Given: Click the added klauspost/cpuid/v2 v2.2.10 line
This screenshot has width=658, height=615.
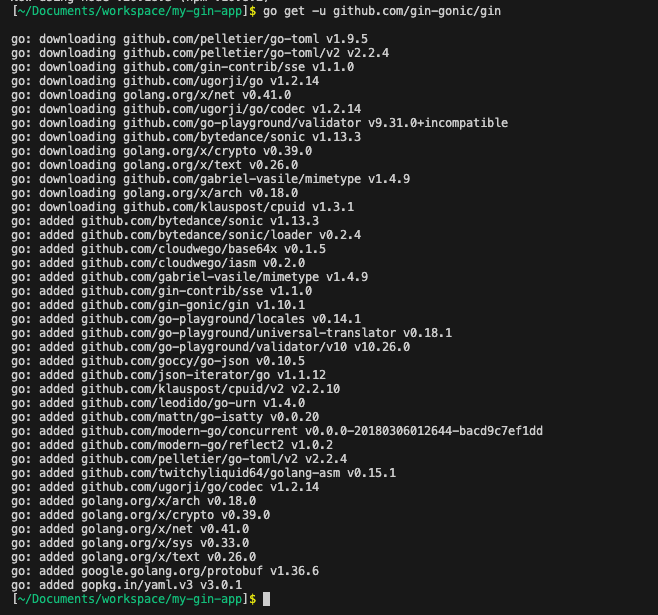Looking at the screenshot, I should (x=175, y=389).
